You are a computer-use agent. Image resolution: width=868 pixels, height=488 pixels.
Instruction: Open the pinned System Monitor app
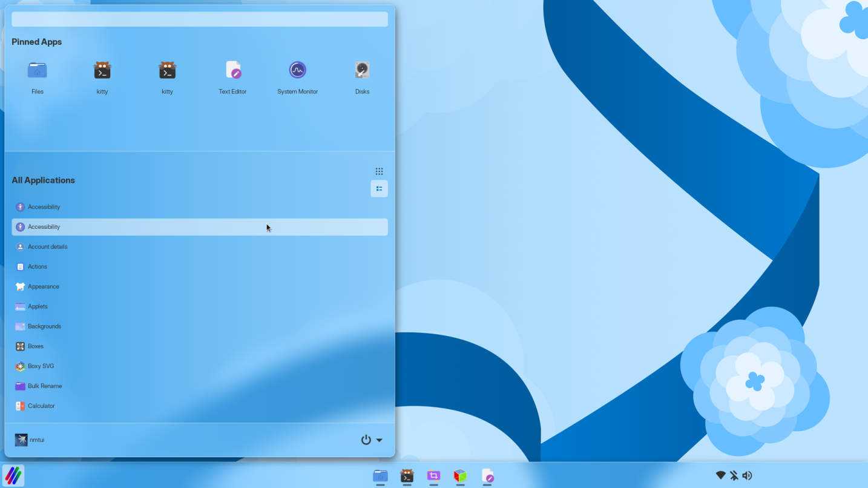point(297,77)
